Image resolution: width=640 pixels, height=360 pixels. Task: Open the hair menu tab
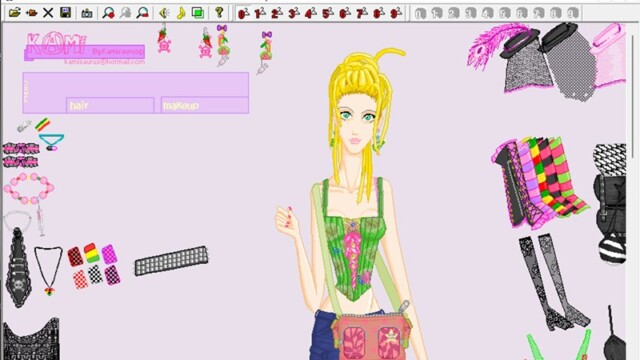pyautogui.click(x=110, y=105)
